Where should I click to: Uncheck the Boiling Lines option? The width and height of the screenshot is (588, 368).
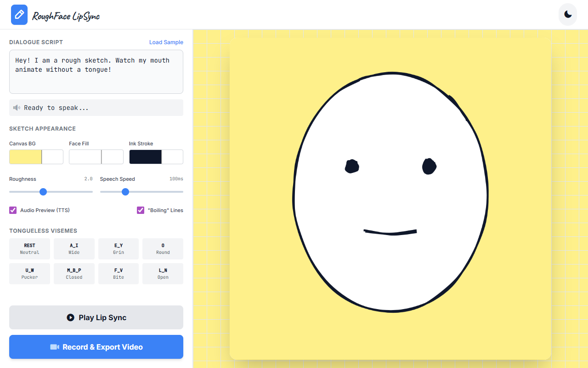(x=140, y=210)
